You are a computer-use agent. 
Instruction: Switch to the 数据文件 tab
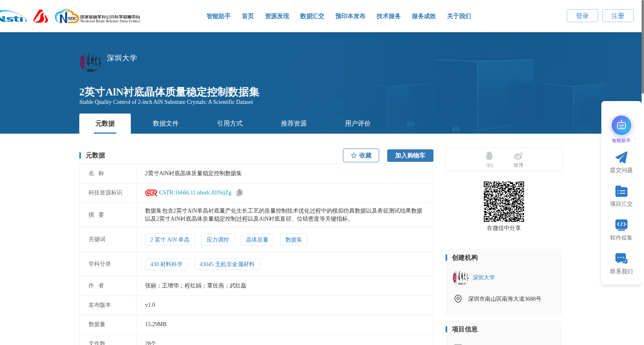(x=166, y=124)
